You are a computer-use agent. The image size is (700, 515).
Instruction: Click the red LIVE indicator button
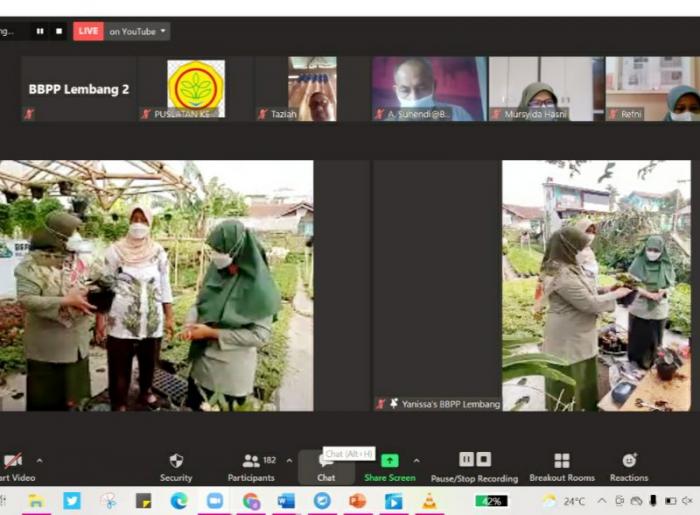tap(88, 31)
